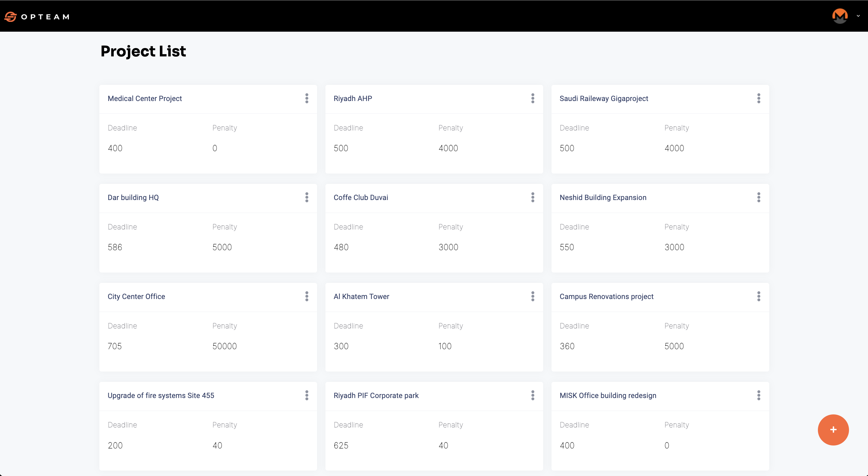Open Al Khatem Tower three-dot menu

533,296
